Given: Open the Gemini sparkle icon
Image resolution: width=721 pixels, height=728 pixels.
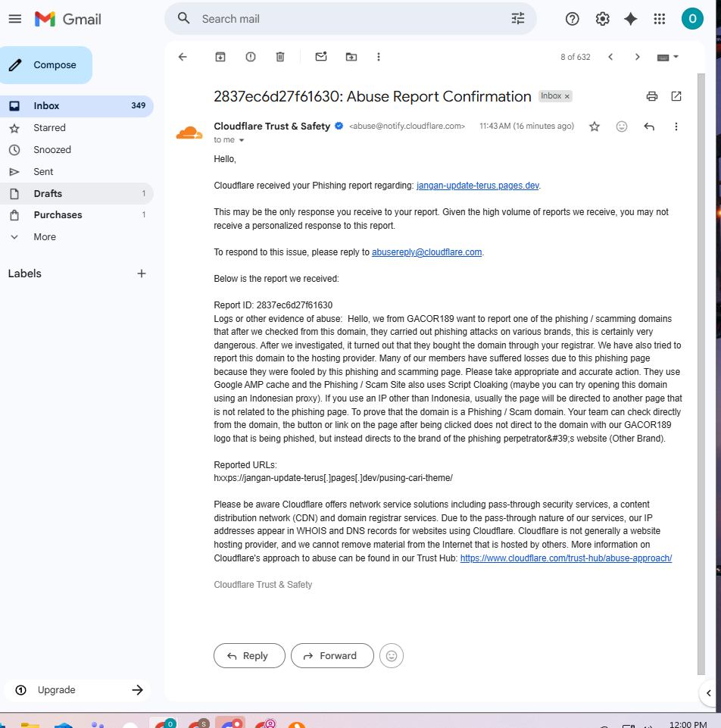Looking at the screenshot, I should [x=630, y=19].
